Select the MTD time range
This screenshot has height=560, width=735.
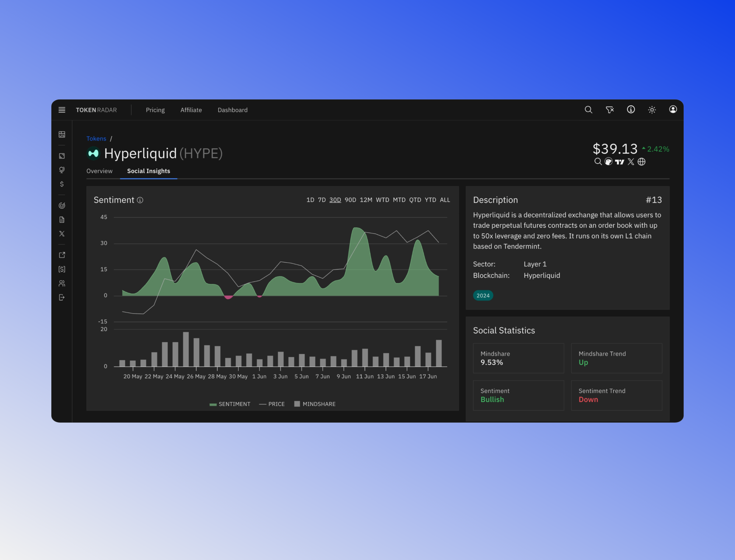tap(399, 200)
